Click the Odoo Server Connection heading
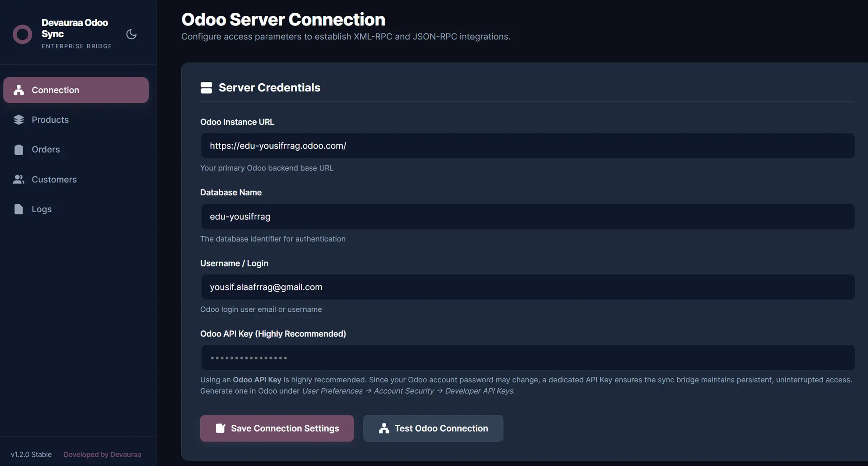The image size is (868, 466). coord(283,19)
